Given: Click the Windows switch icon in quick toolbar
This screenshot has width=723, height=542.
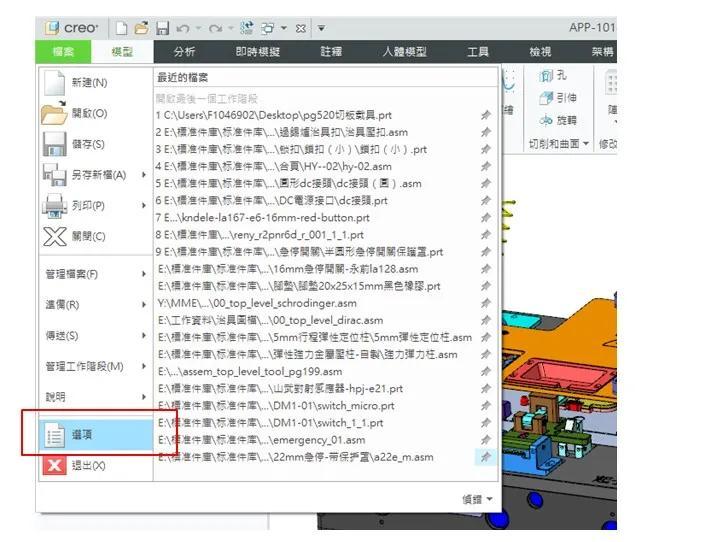Looking at the screenshot, I should tap(268, 29).
